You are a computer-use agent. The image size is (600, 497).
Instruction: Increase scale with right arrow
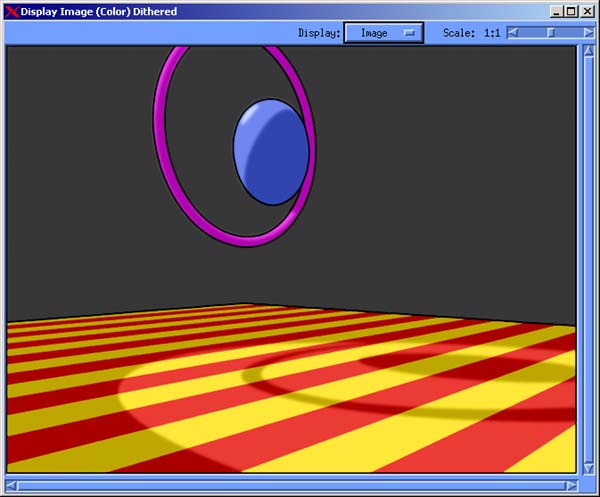589,33
